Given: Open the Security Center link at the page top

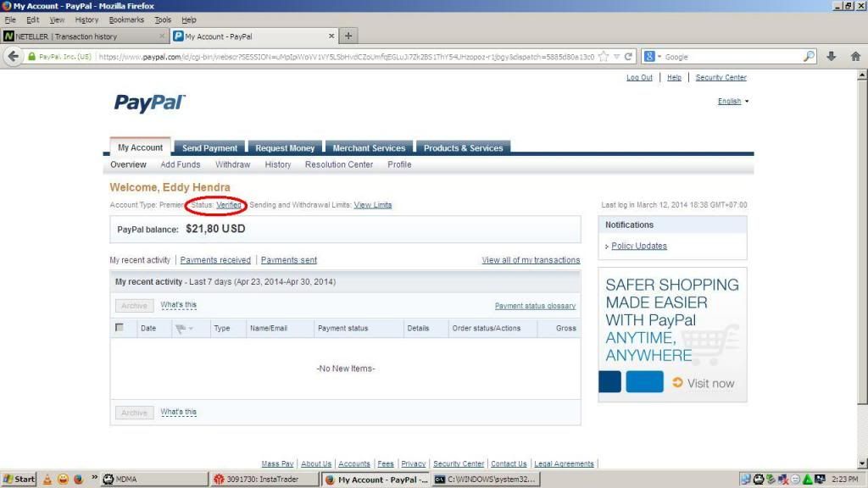Looking at the screenshot, I should tap(721, 77).
